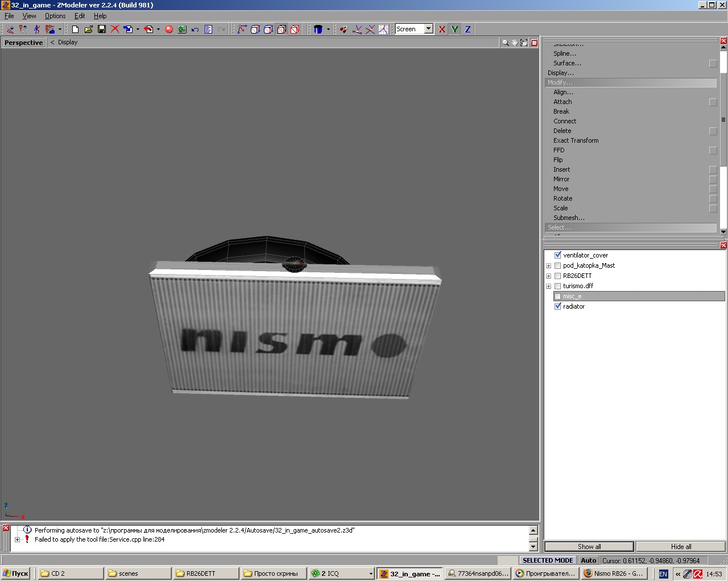Open a file with the folder icon
Image resolution: width=728 pixels, height=582 pixels.
(89, 29)
